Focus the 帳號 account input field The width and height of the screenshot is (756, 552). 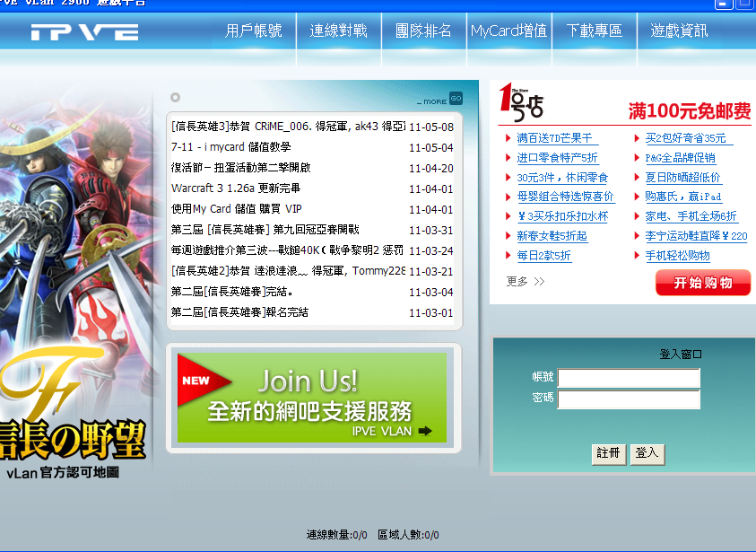click(x=629, y=378)
